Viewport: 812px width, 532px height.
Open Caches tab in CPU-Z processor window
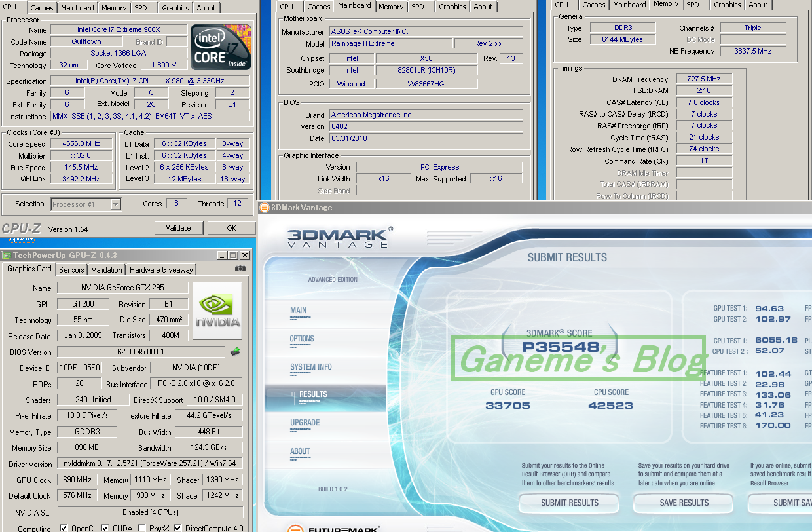point(42,8)
